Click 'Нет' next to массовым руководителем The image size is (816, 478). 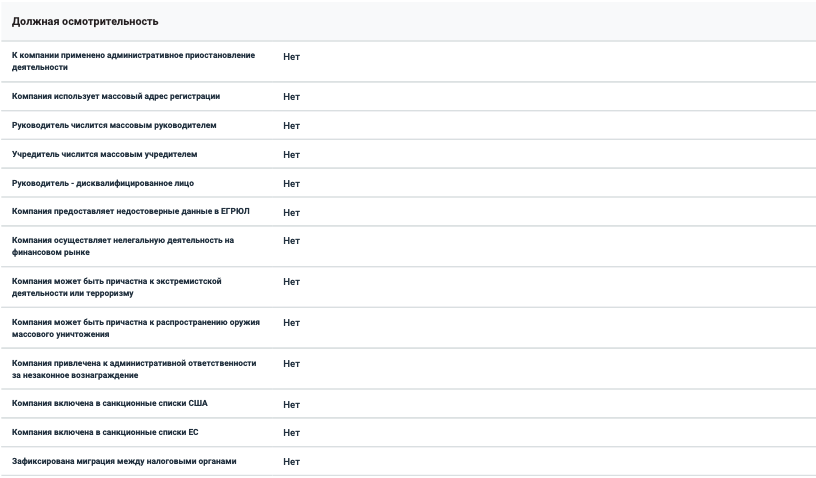coord(291,126)
